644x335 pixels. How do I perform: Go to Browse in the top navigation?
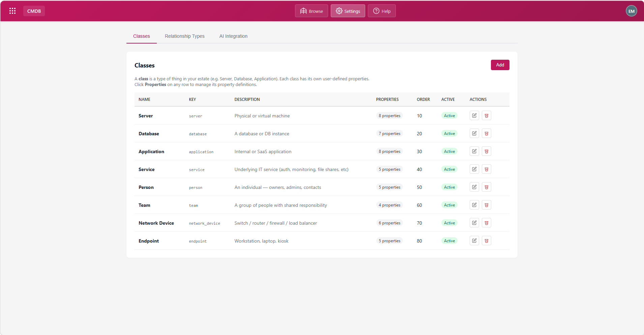pos(311,11)
